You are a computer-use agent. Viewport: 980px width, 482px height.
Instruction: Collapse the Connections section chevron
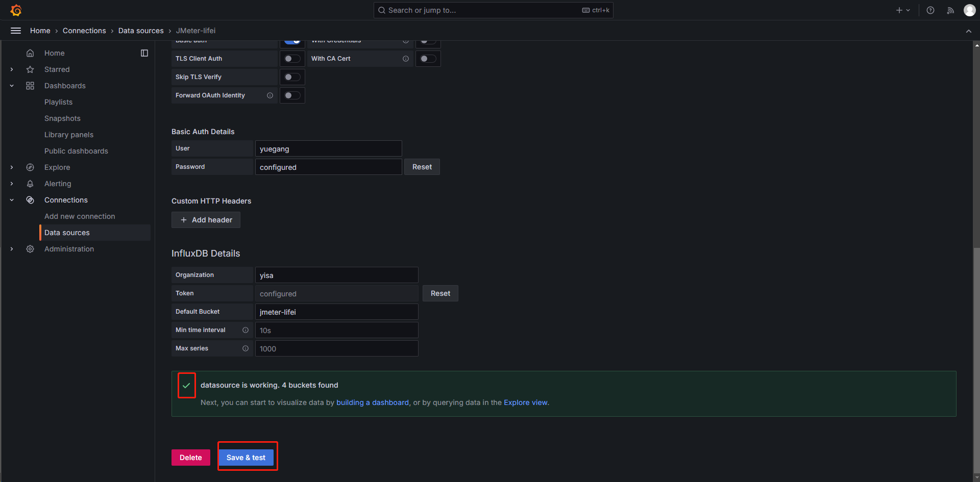12,200
